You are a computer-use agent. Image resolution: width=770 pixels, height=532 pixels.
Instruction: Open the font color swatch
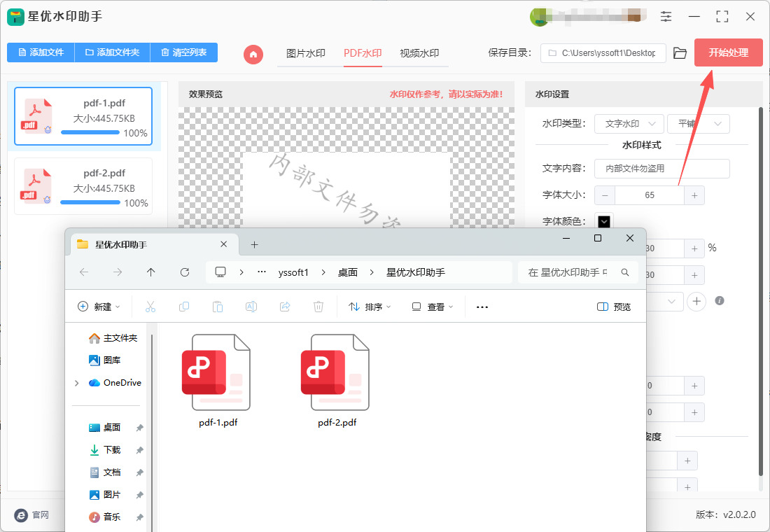click(x=603, y=221)
